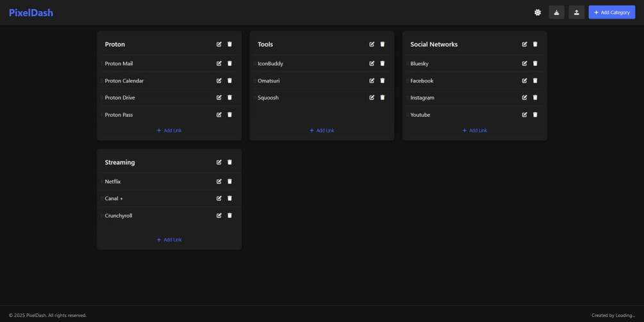This screenshot has width=644, height=322.
Task: Open the IconBuddy link
Action: coord(270,63)
